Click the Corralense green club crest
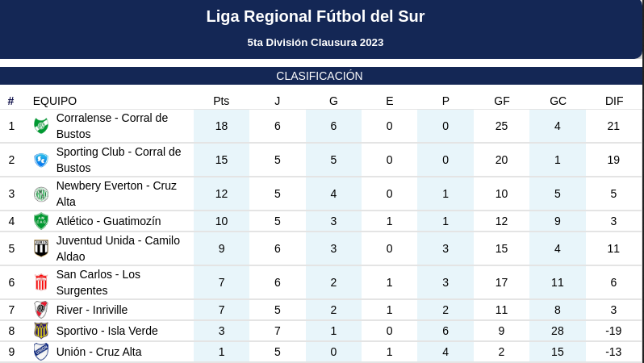The width and height of the screenshot is (644, 363). [41, 126]
